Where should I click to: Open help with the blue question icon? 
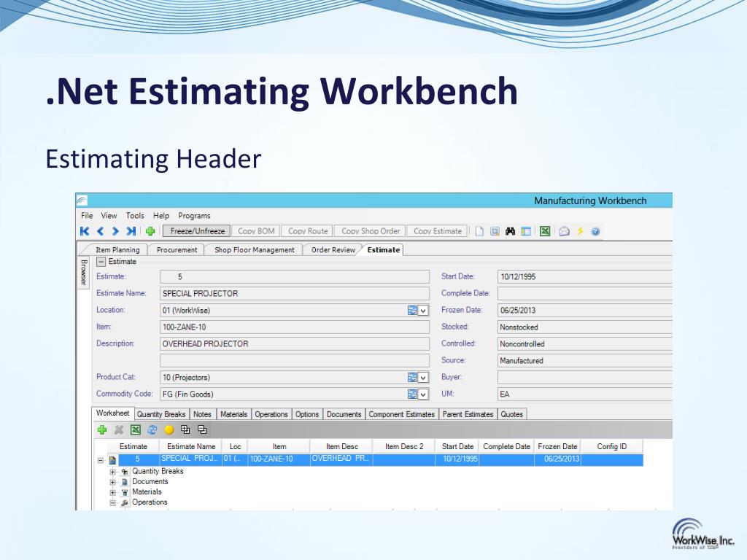pos(595,231)
